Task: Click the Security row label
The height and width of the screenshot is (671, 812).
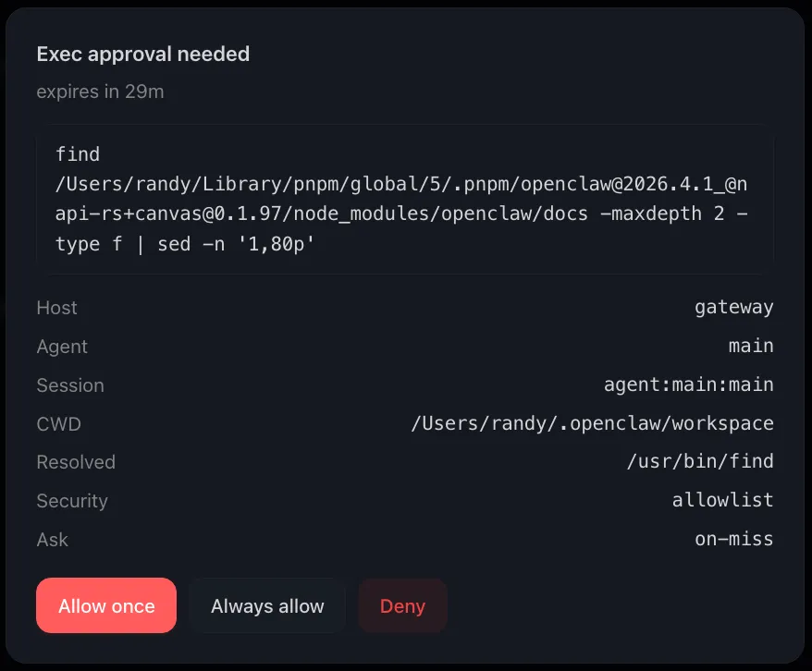Action: click(x=72, y=501)
